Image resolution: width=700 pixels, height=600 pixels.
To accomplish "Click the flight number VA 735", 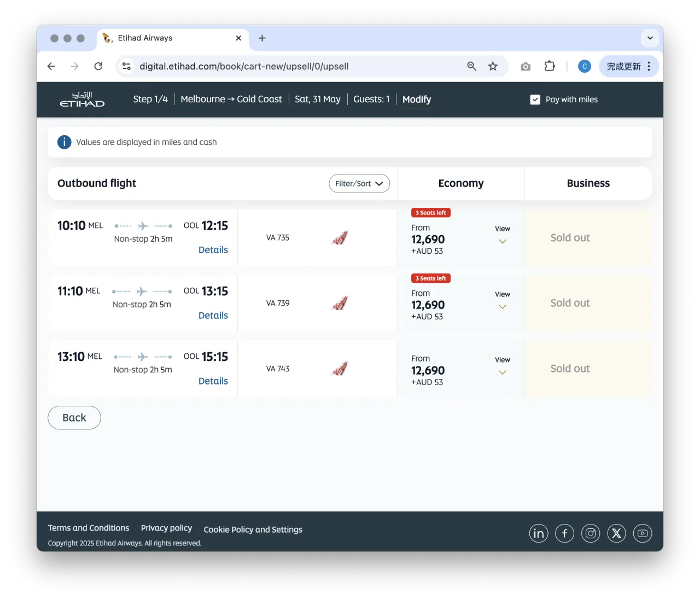I will pyautogui.click(x=278, y=238).
